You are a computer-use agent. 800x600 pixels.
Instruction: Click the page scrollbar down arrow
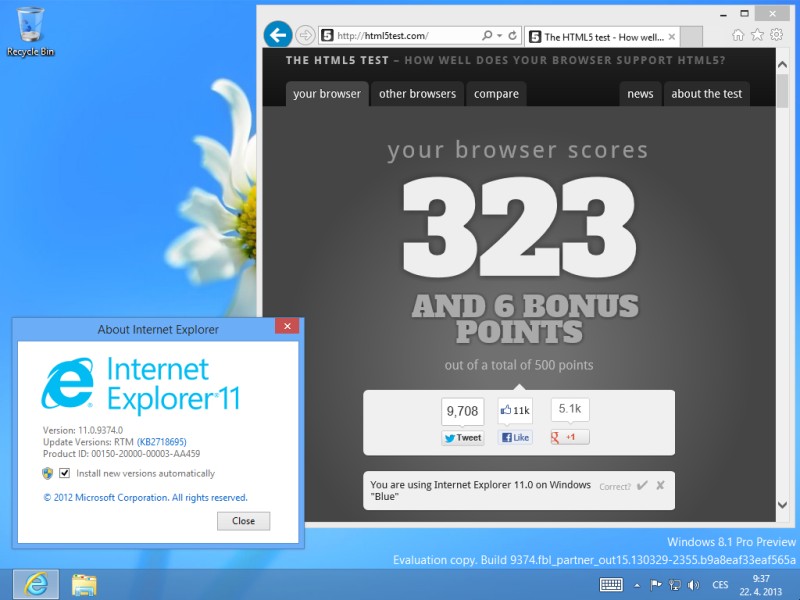782,505
